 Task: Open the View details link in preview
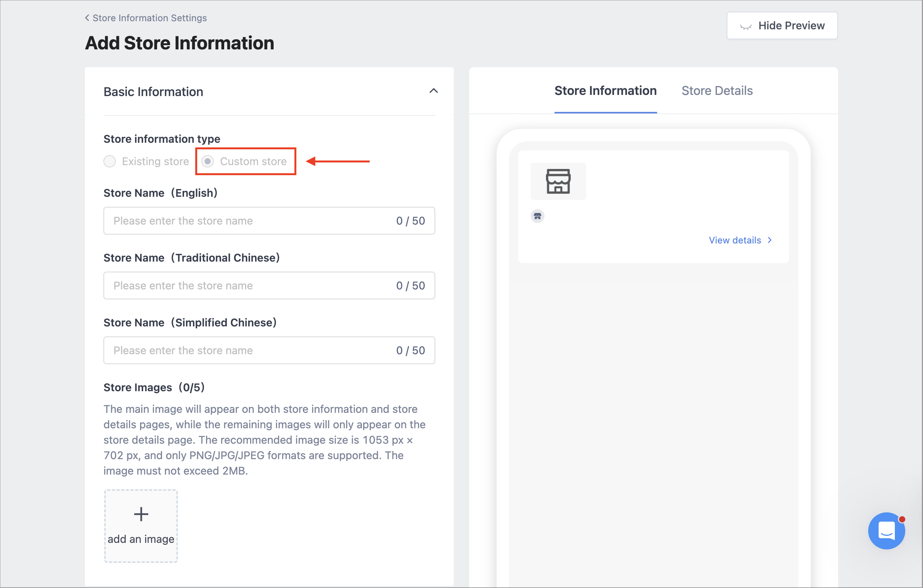click(x=741, y=240)
